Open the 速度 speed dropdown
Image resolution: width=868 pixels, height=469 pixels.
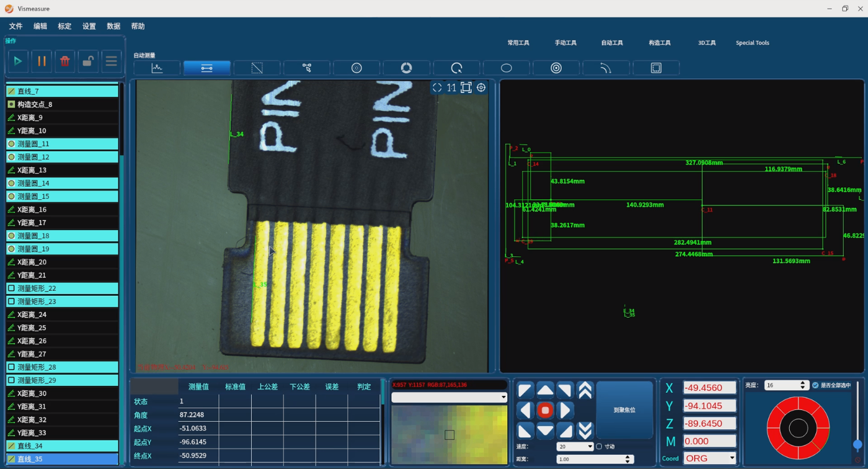click(x=575, y=447)
